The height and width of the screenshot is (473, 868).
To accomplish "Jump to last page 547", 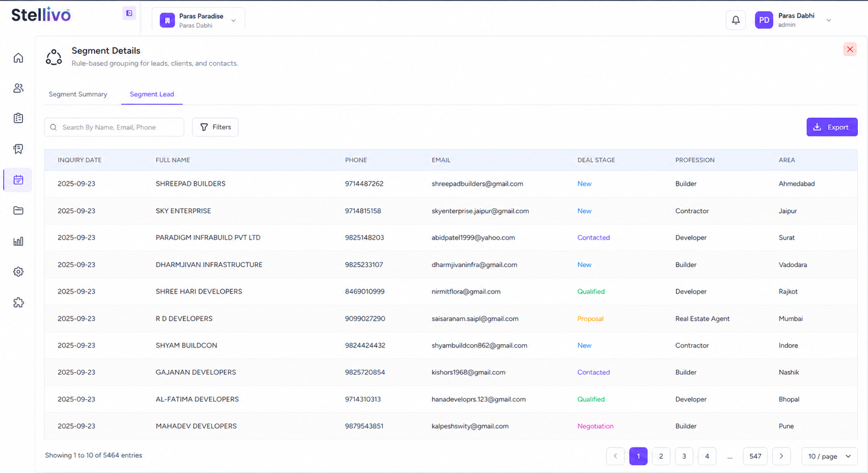I will (756, 456).
